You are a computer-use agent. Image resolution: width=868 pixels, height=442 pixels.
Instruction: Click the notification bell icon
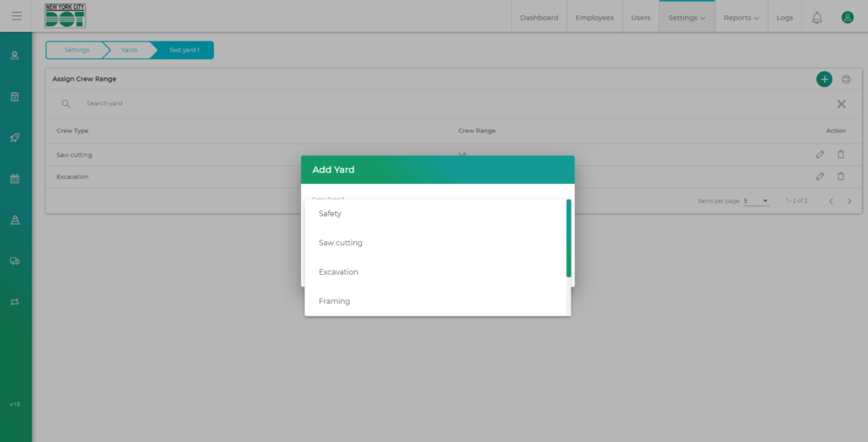click(x=816, y=17)
